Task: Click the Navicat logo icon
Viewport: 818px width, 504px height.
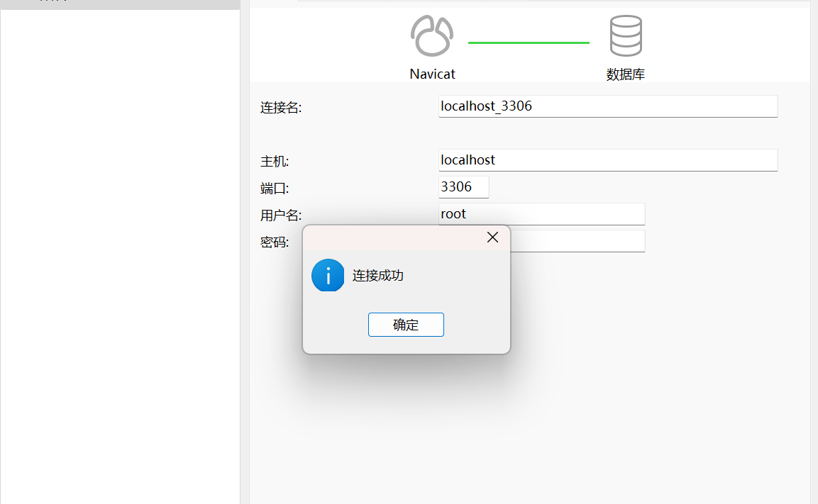Action: [431, 35]
